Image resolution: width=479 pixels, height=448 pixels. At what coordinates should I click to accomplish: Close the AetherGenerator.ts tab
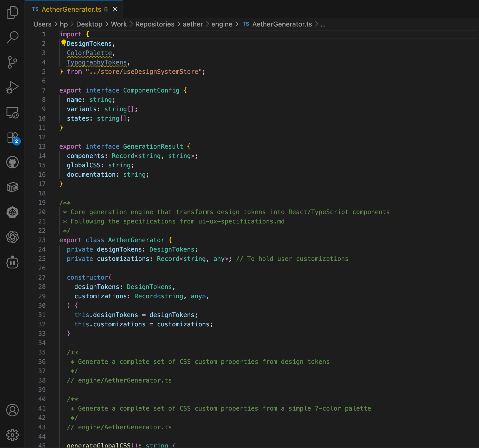click(x=115, y=9)
